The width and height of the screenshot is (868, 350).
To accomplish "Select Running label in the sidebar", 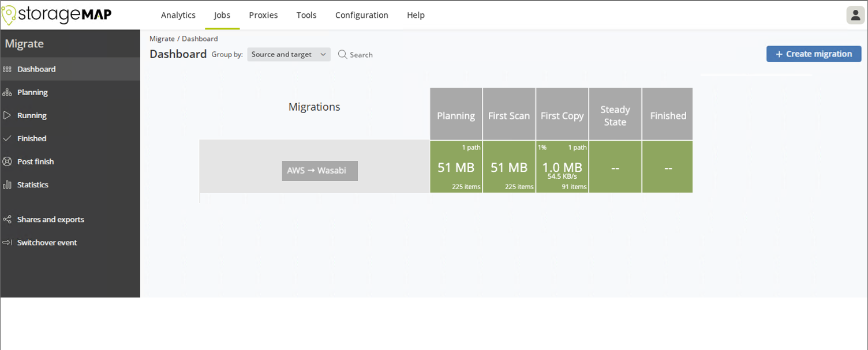I will [32, 115].
